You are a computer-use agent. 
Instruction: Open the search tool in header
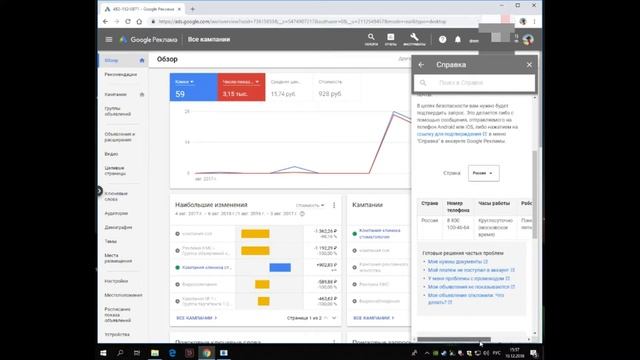coord(371,39)
